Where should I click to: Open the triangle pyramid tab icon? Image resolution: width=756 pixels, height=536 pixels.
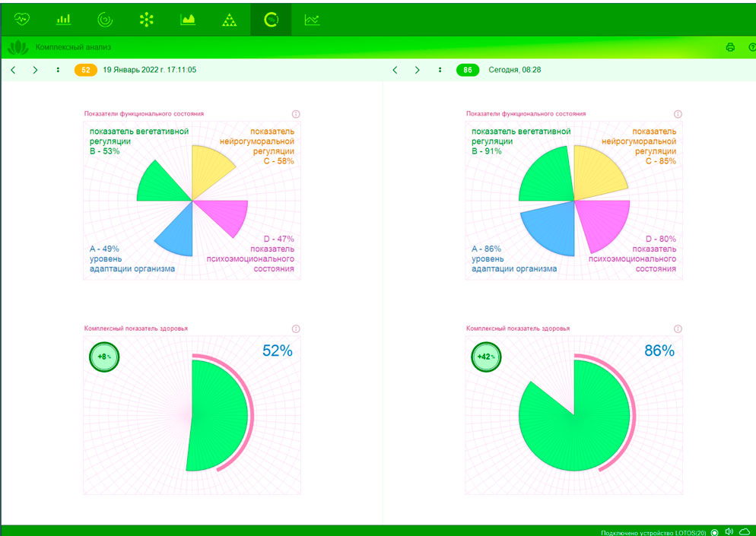click(x=229, y=20)
